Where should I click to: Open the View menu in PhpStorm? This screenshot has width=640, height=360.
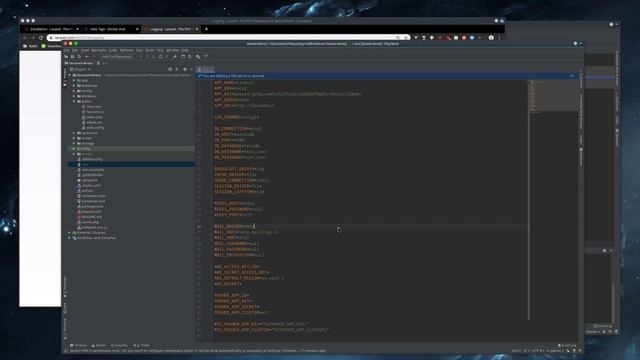click(85, 50)
